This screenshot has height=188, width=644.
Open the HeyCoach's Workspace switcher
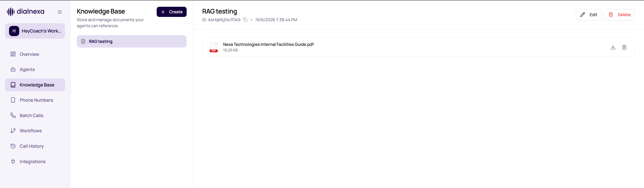[35, 31]
